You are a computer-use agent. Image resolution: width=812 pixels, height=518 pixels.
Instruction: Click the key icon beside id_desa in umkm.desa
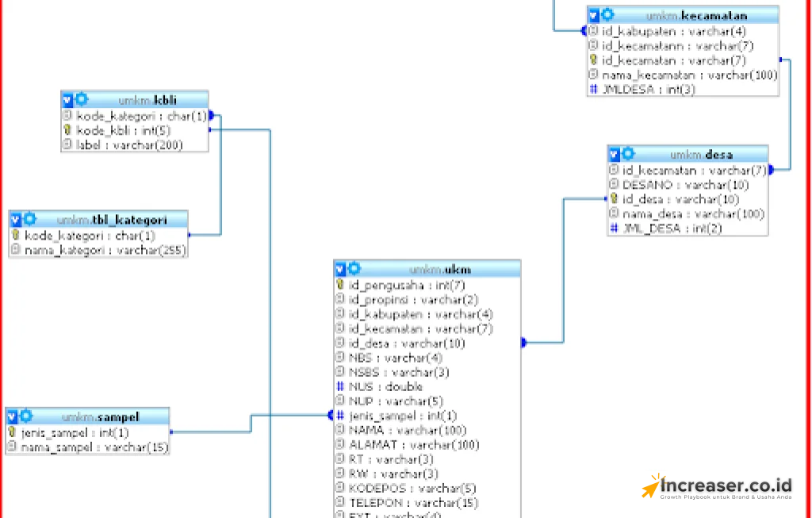(x=613, y=199)
